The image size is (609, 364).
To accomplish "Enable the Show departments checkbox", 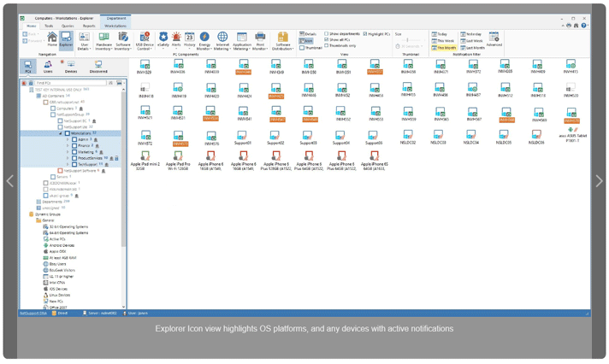I will coord(327,34).
